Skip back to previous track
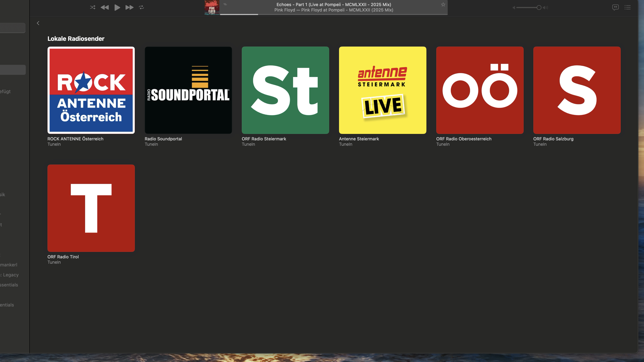Image resolution: width=644 pixels, height=362 pixels. point(105,7)
